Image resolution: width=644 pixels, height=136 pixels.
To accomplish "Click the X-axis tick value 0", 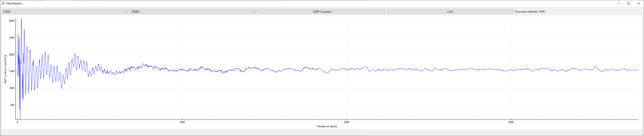I will (18, 122).
